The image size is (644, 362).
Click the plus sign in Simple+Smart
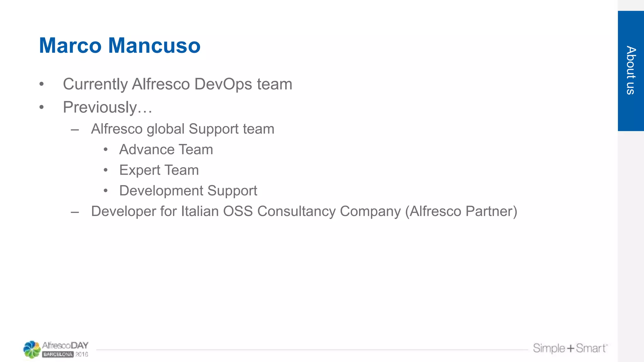tap(570, 348)
